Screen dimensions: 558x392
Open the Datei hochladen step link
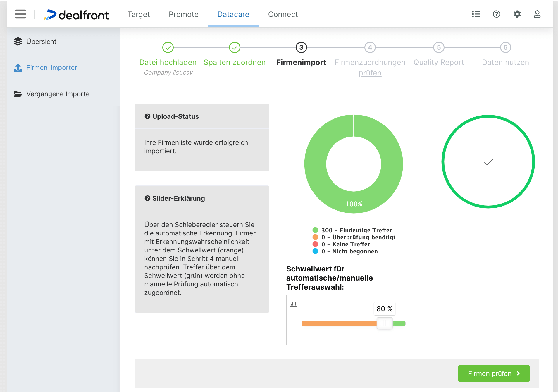[168, 62]
